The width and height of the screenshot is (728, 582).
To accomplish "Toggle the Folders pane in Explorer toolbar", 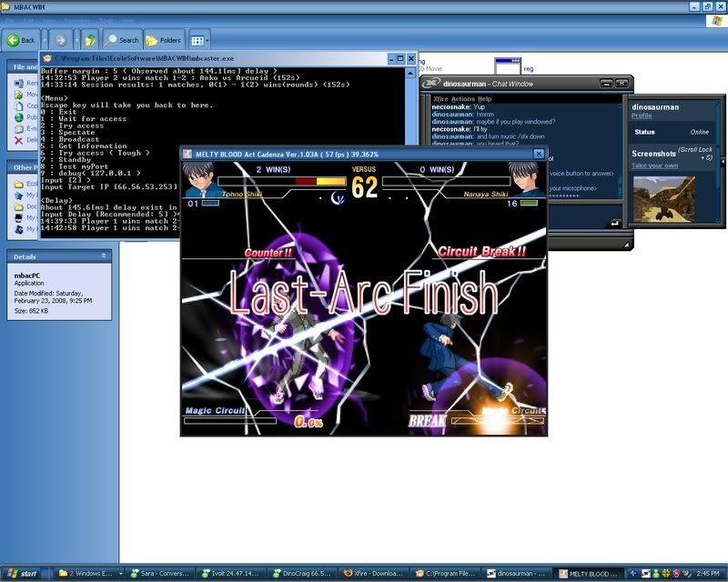I will click(x=164, y=40).
